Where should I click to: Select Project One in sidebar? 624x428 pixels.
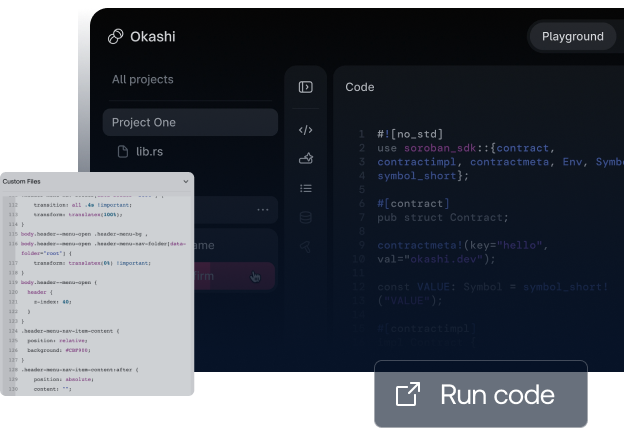click(x=190, y=122)
